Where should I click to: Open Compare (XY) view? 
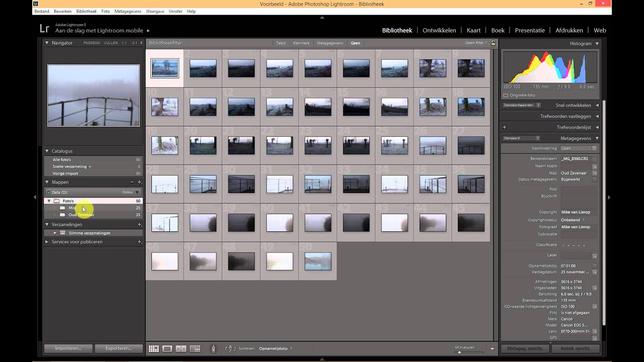point(181,348)
